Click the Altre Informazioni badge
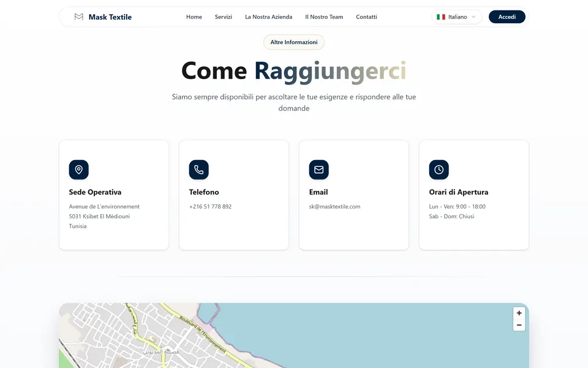The width and height of the screenshot is (588, 368). pos(294,42)
